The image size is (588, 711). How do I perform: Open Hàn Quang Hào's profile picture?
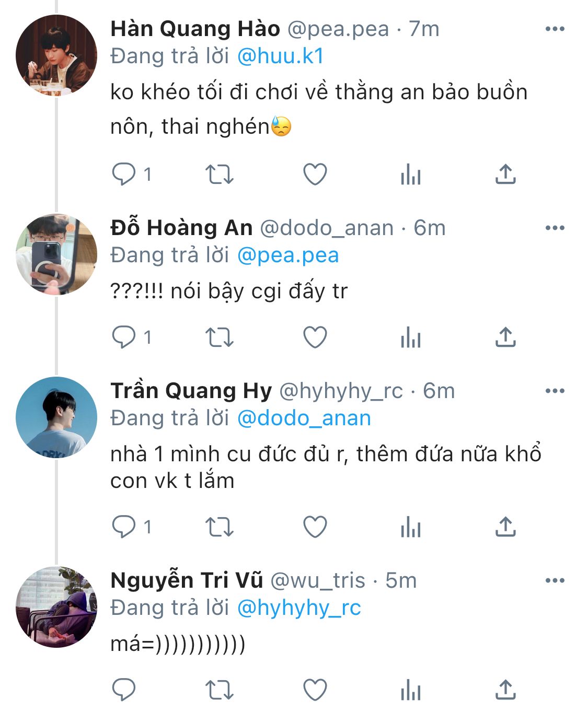point(56,55)
